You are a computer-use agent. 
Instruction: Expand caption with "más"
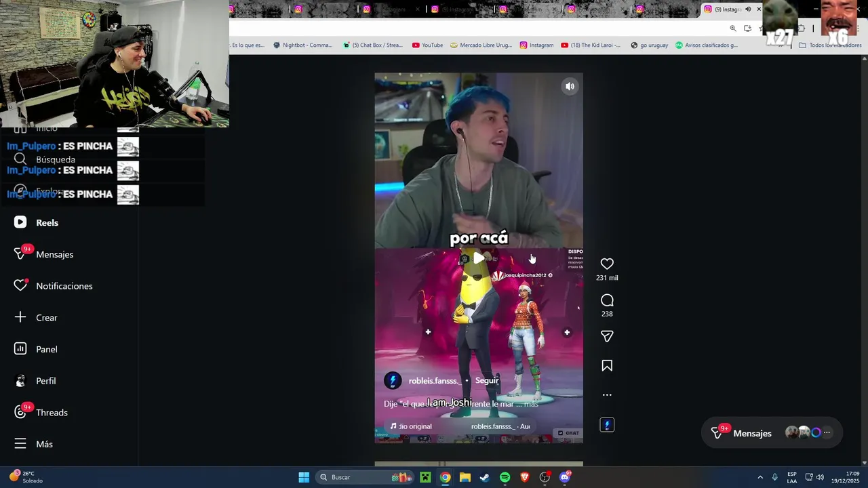point(531,404)
